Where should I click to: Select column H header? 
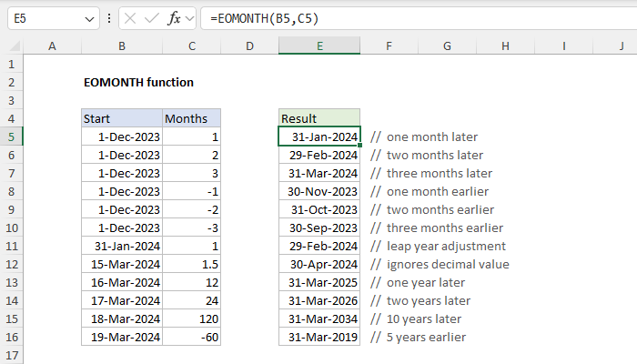click(x=505, y=45)
